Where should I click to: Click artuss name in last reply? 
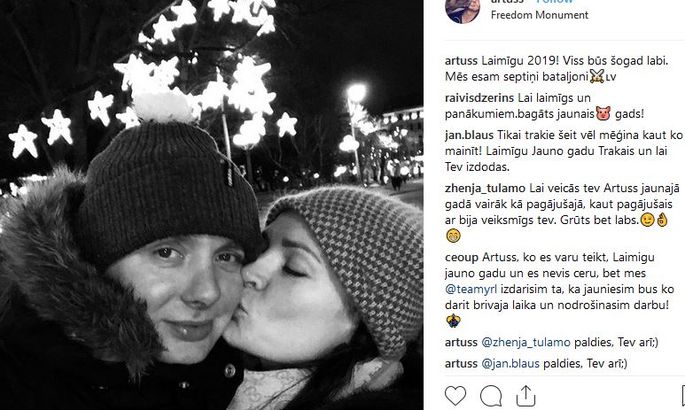pyautogui.click(x=461, y=363)
